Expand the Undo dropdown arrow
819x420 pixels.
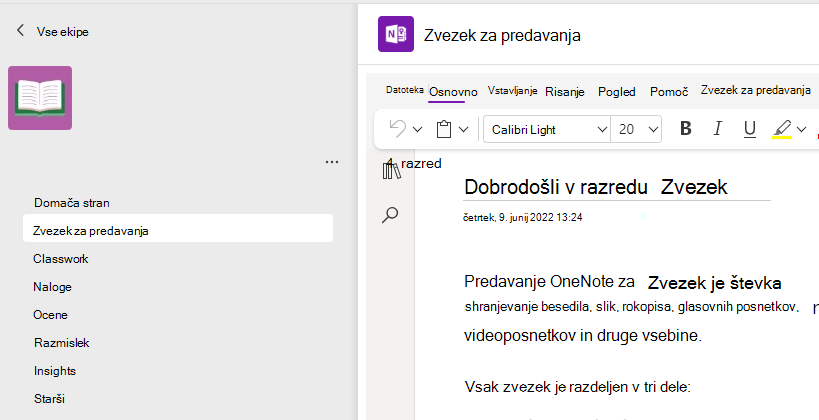417,130
